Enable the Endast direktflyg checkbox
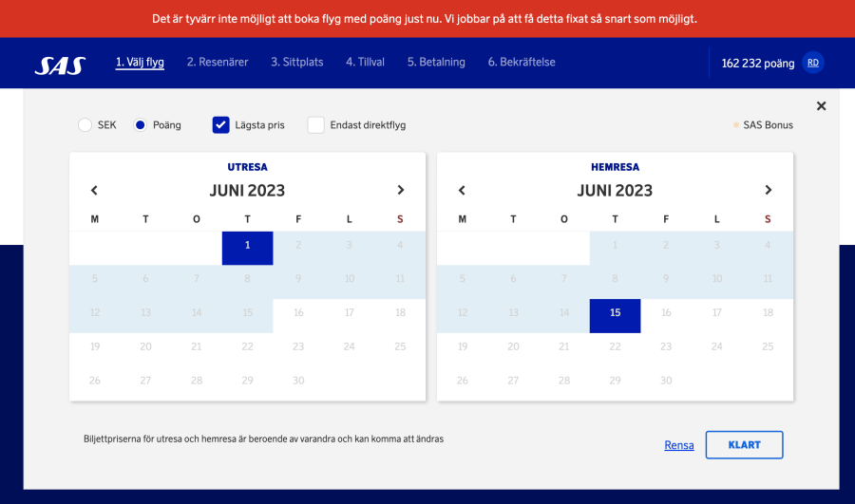This screenshot has height=504, width=855. pos(316,125)
